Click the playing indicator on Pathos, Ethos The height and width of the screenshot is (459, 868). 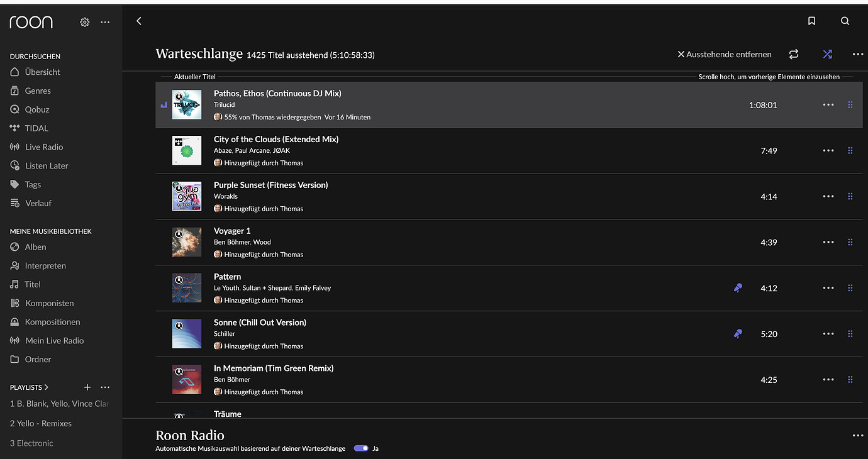[x=164, y=105]
